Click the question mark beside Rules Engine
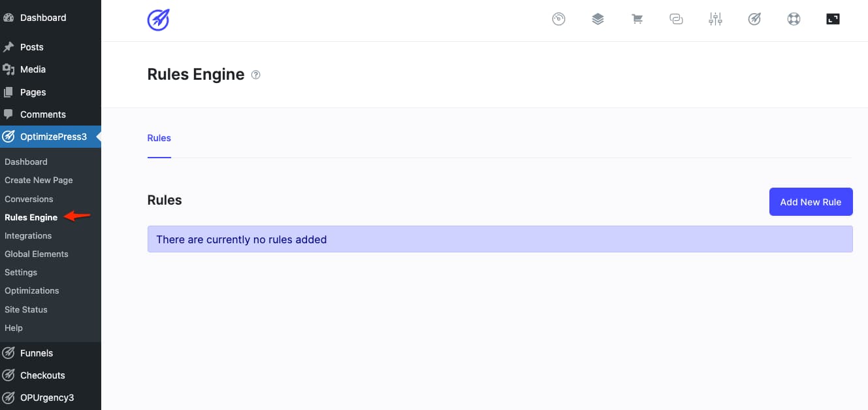The height and width of the screenshot is (410, 868). pyautogui.click(x=256, y=75)
